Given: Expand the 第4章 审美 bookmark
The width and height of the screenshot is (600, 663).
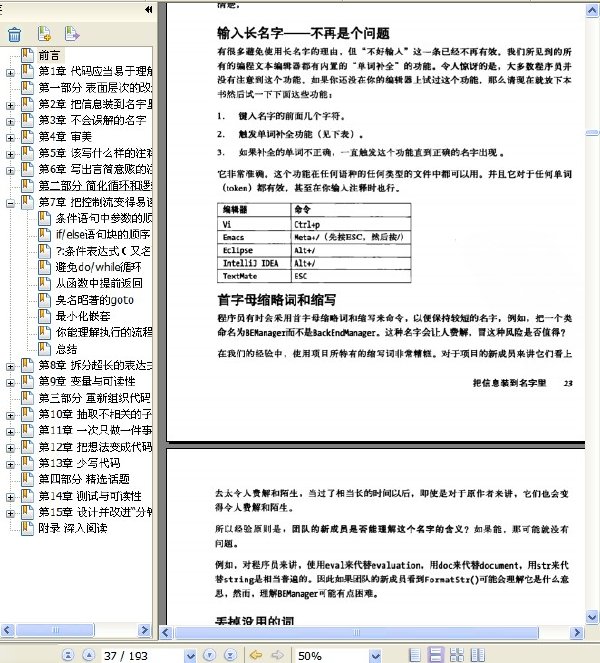Looking at the screenshot, I should (x=10, y=138).
